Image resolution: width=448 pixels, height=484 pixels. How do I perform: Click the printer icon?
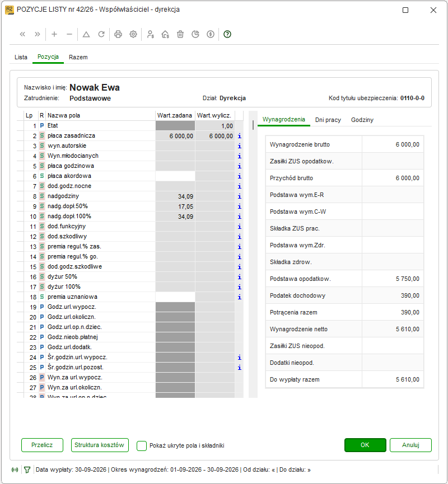point(118,34)
